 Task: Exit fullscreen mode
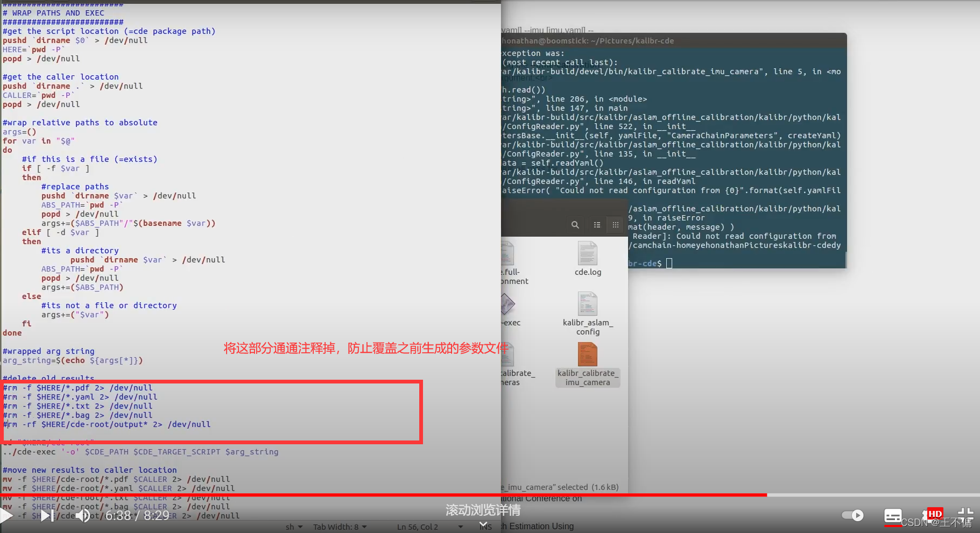pyautogui.click(x=965, y=515)
